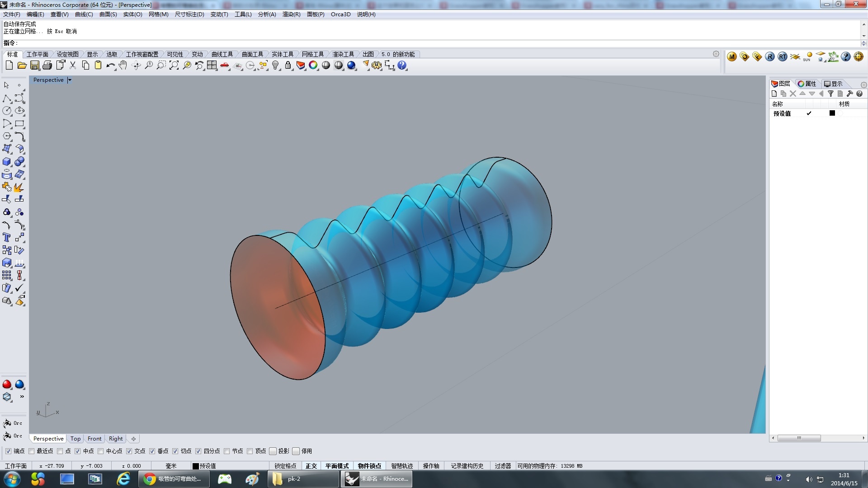This screenshot has height=488, width=868.
Task: Add a new viewport tab with plus
Action: [133, 439]
